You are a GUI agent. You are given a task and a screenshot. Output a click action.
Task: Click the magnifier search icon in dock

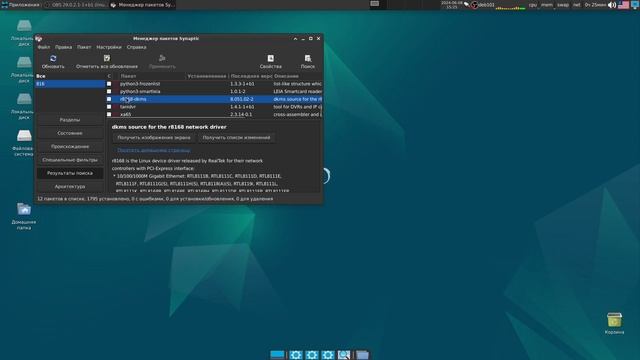pyautogui.click(x=344, y=355)
